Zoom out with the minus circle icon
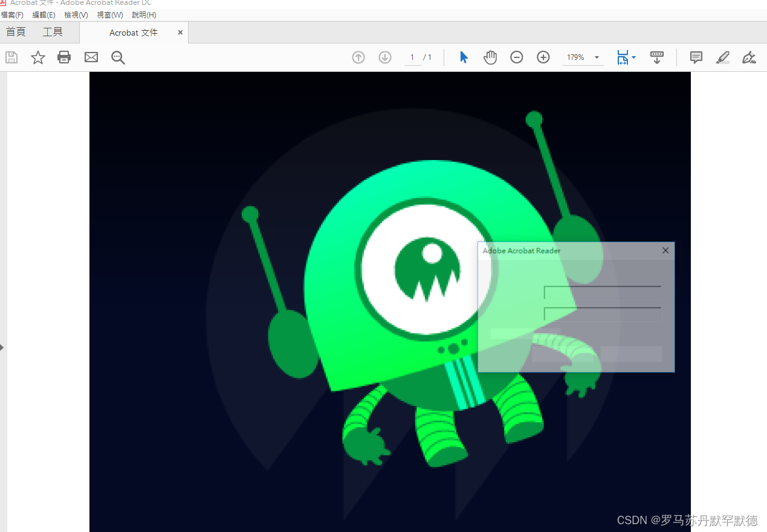The image size is (767, 532). point(517,57)
